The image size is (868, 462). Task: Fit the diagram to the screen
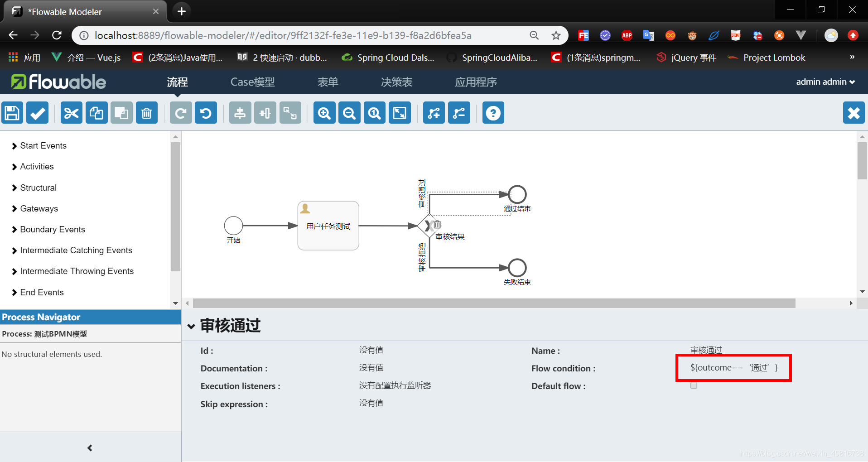[399, 112]
